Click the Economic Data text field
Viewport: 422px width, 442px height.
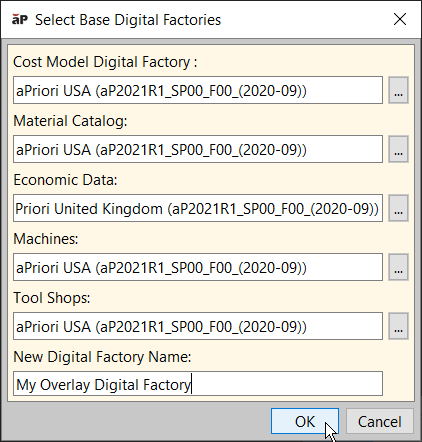pyautogui.click(x=198, y=208)
